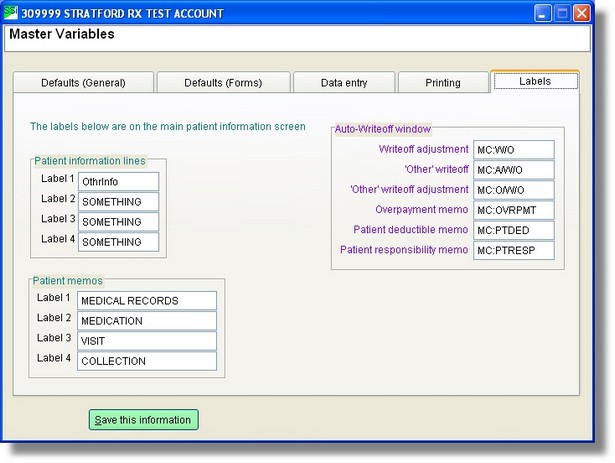Click the Save this information button
This screenshot has width=615, height=463.
(144, 420)
